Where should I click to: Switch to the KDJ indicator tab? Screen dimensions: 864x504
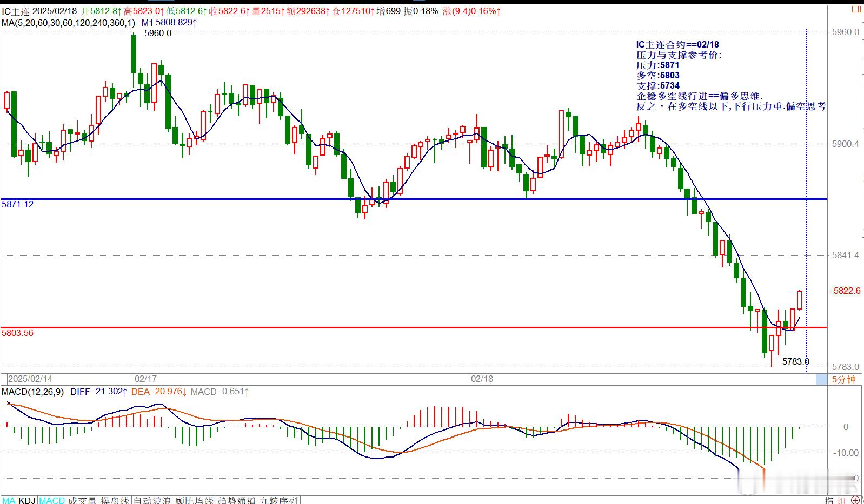tap(28, 500)
